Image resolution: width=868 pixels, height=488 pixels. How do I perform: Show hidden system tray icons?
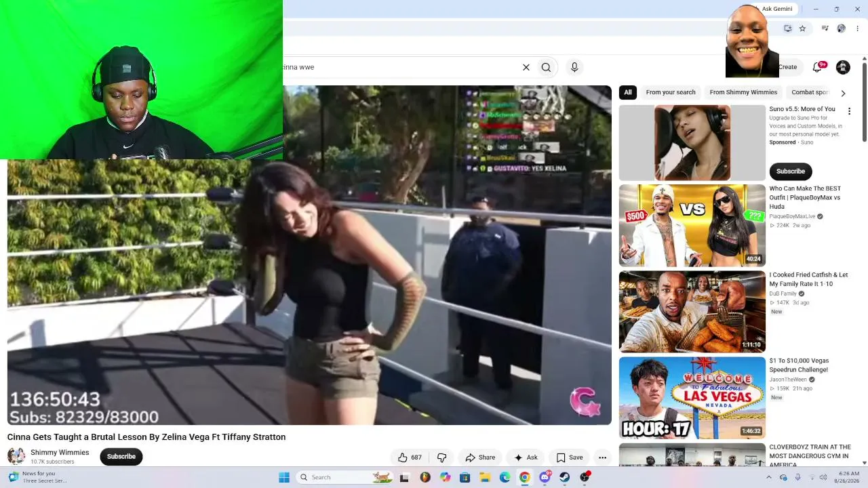pos(768,477)
